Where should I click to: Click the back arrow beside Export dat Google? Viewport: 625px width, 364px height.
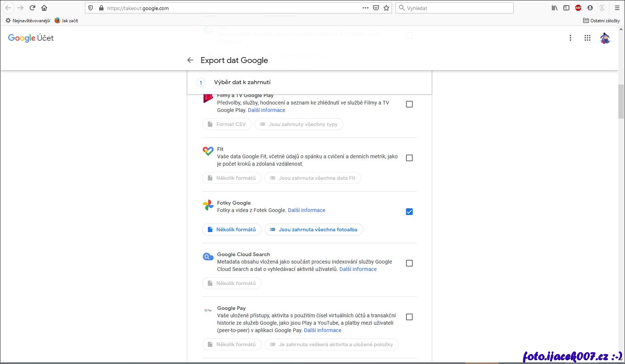190,60
